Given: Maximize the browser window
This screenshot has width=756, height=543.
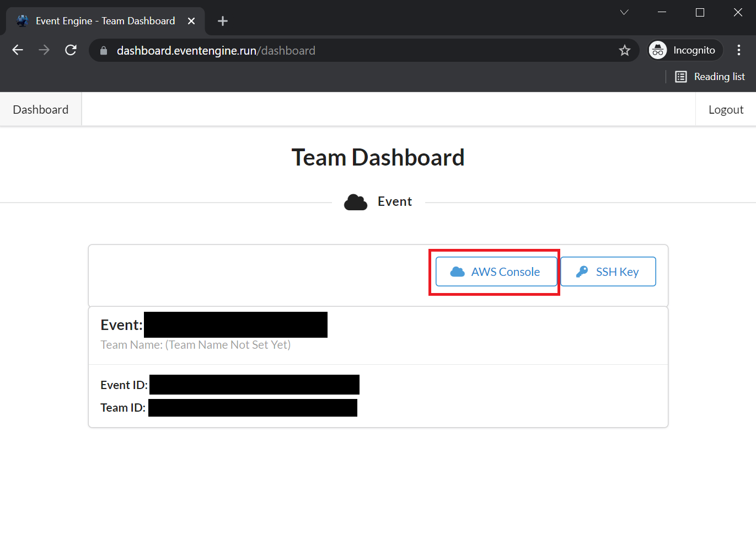Looking at the screenshot, I should [x=700, y=12].
